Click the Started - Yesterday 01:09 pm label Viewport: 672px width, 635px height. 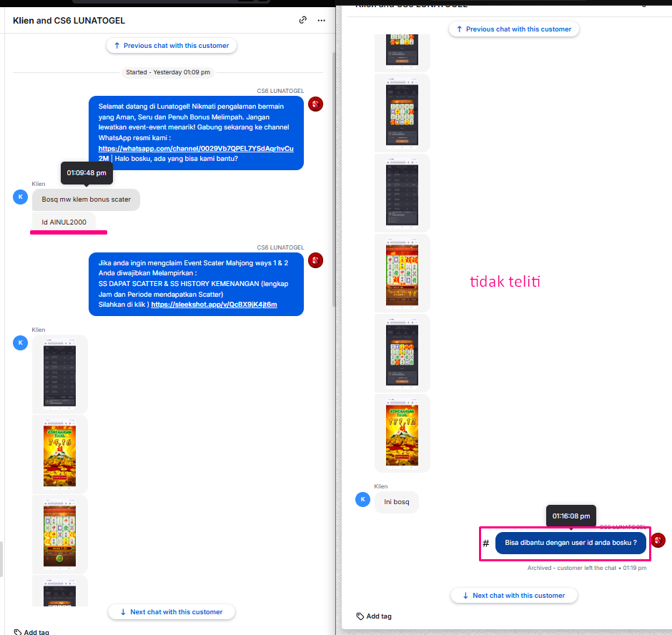[168, 72]
